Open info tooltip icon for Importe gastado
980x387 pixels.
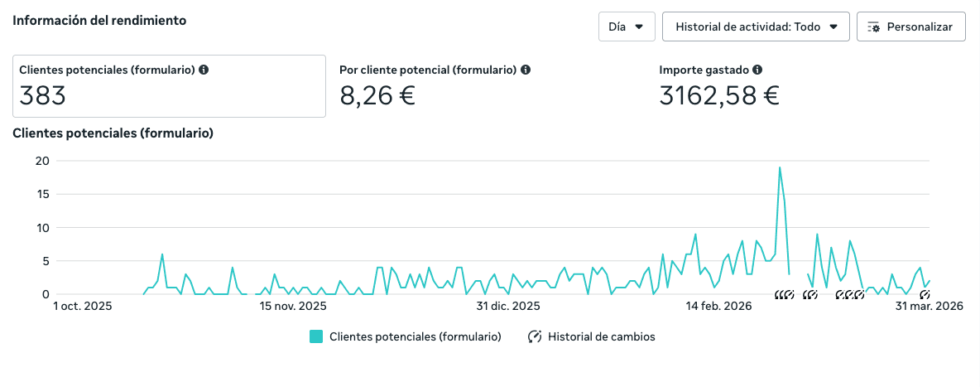pyautogui.click(x=757, y=70)
